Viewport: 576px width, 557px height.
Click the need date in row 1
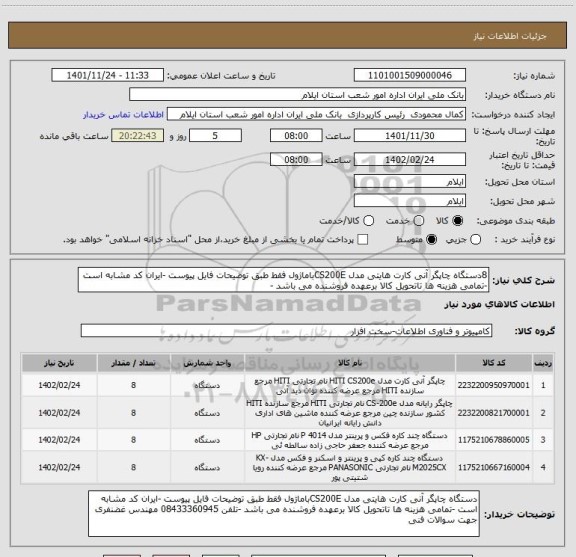coord(59,385)
